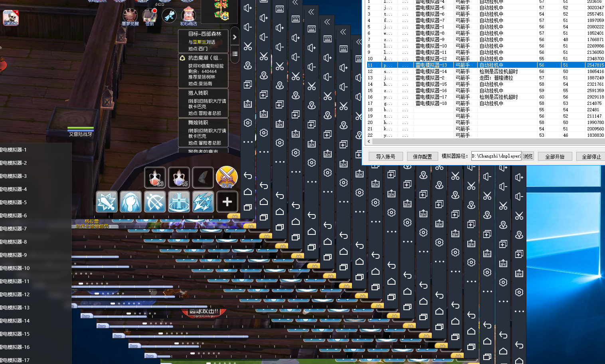Cast the raised fist skill

pyautogui.click(x=131, y=201)
